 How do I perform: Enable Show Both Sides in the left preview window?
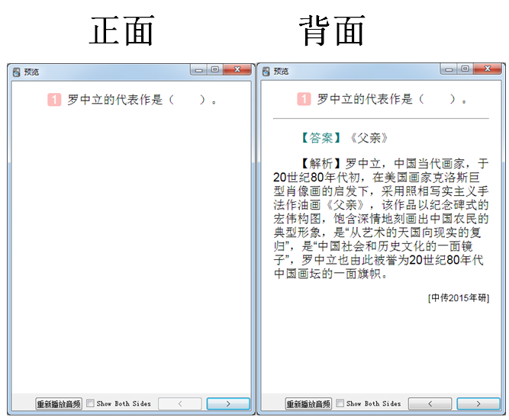tap(90, 403)
